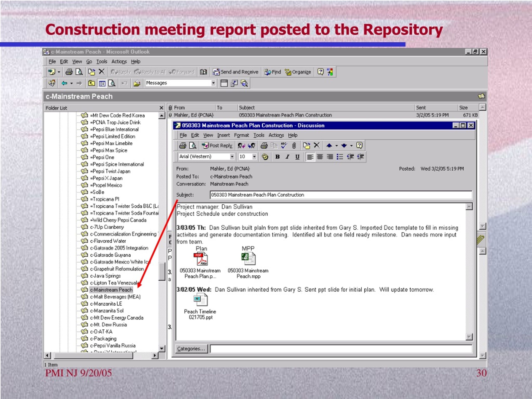
Task: Select the c-Gatorade Guyana folder
Action: (x=110, y=255)
